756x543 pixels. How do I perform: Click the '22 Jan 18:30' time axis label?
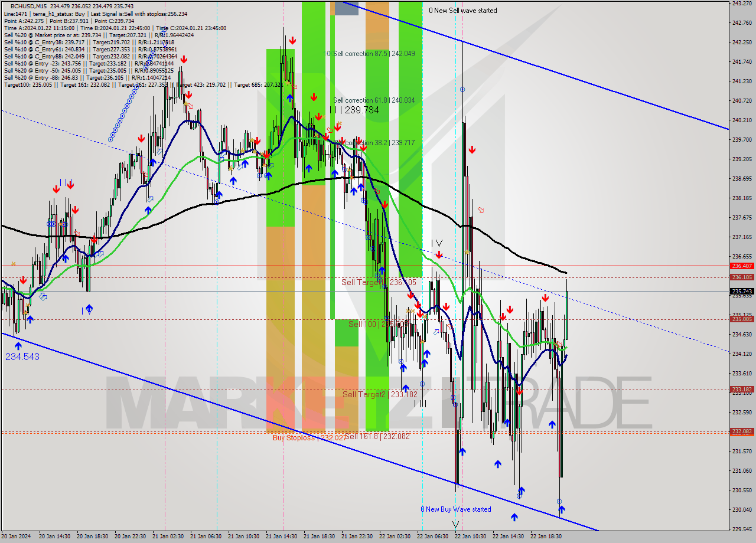click(546, 537)
